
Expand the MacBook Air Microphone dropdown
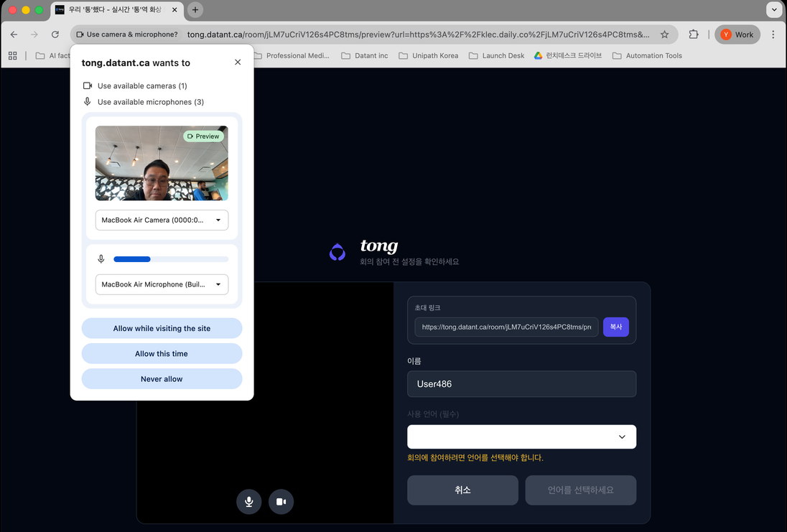(162, 284)
